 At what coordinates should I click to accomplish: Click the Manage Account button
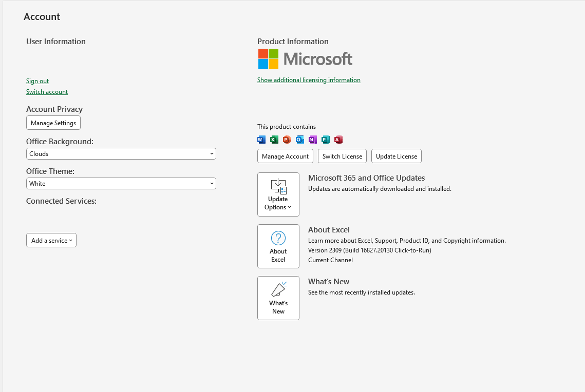coord(285,156)
